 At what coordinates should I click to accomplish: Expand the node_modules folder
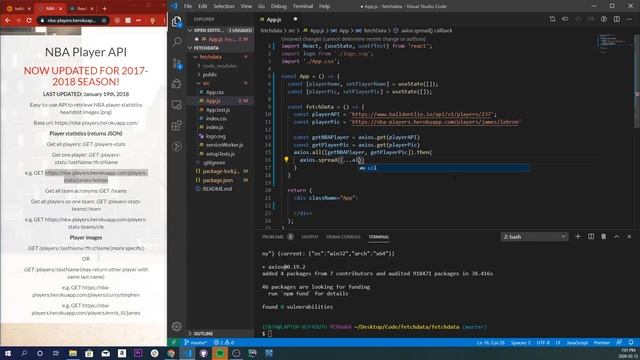[220, 66]
